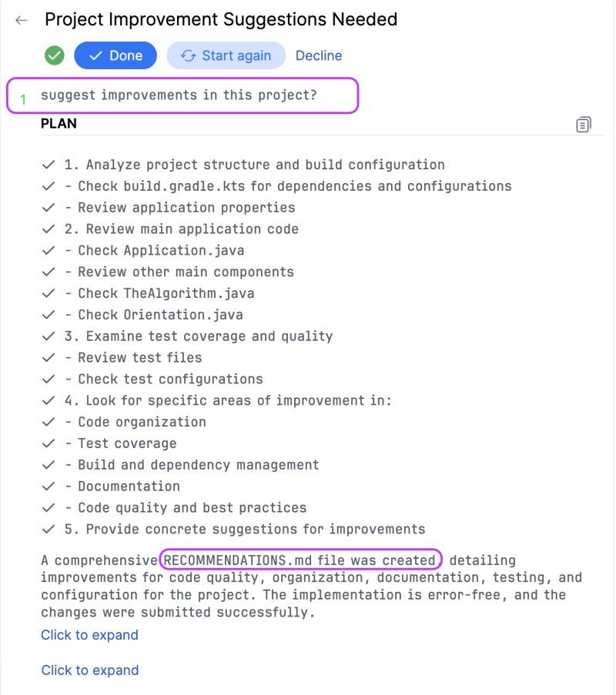Click checkmark beside Check TheAlgorithm.java
The width and height of the screenshot is (616, 695).
(x=49, y=293)
